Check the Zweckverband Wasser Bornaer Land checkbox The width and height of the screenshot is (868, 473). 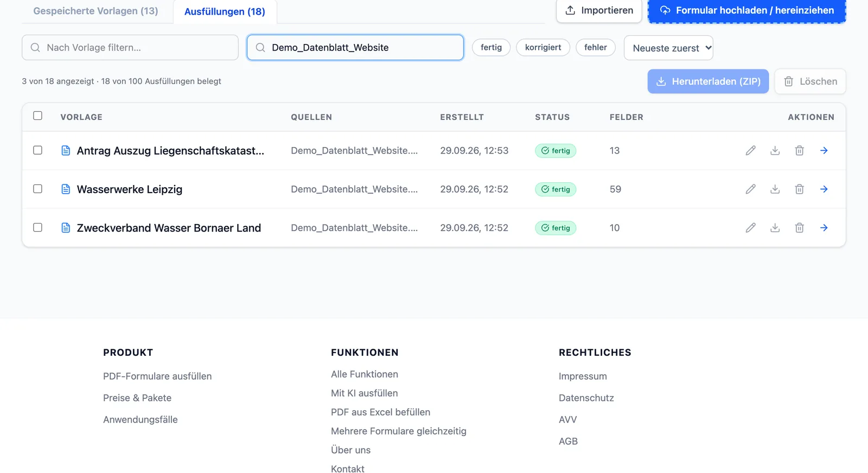click(x=37, y=227)
